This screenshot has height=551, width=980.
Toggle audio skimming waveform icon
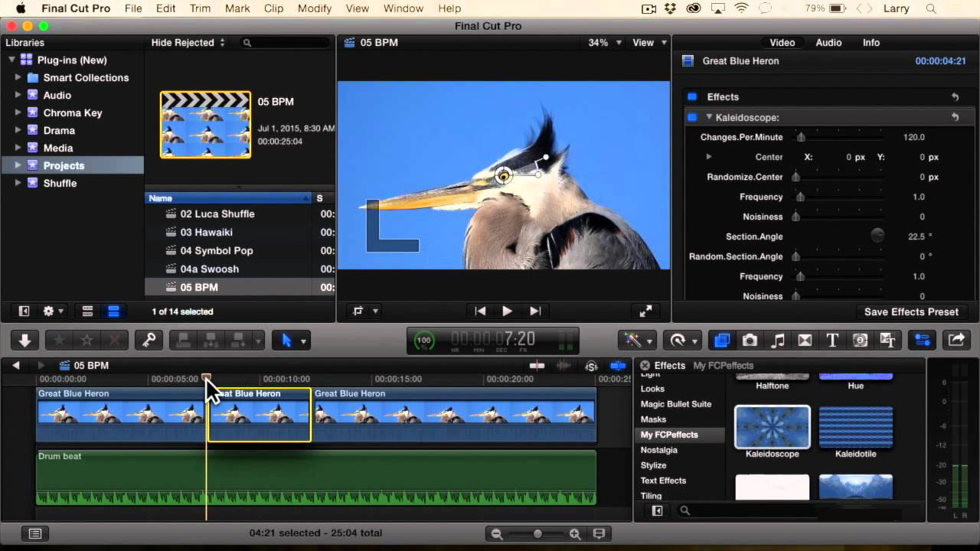(x=563, y=366)
